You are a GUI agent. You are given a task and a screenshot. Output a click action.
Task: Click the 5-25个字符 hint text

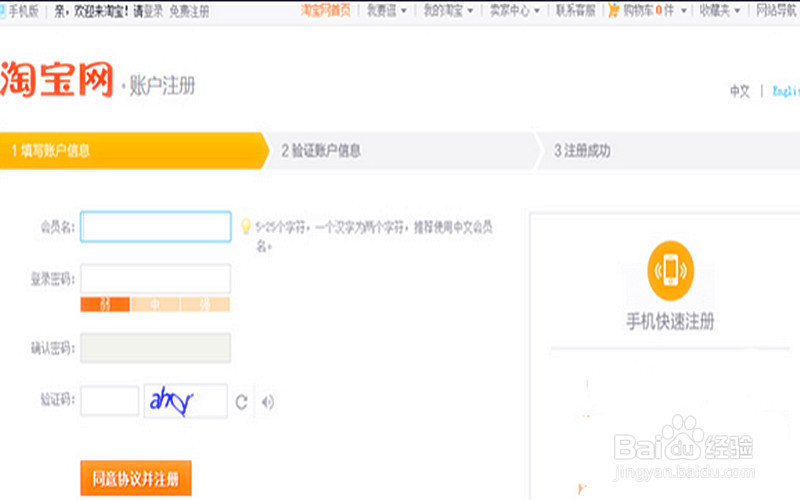click(374, 236)
